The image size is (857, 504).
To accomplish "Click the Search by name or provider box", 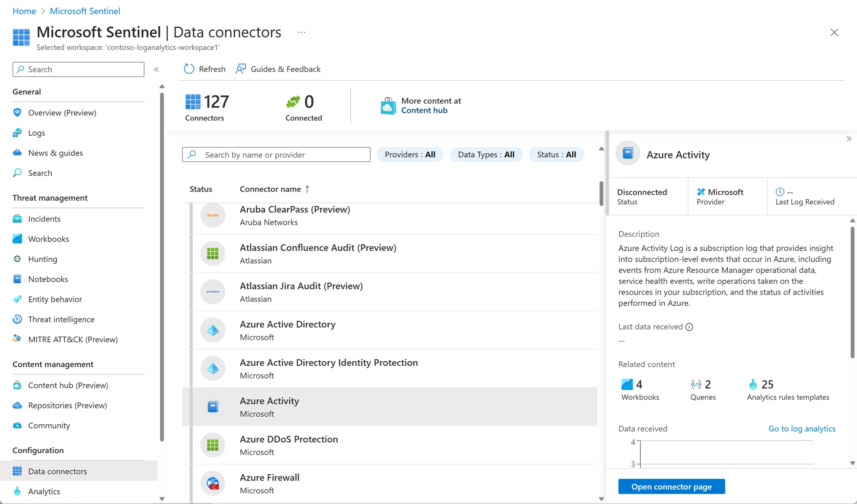I will pos(276,154).
